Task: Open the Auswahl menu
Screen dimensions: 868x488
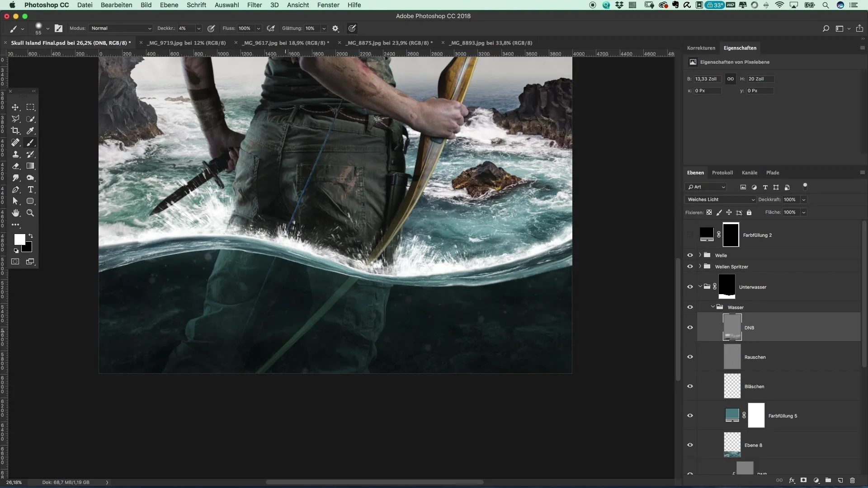Action: pos(226,5)
